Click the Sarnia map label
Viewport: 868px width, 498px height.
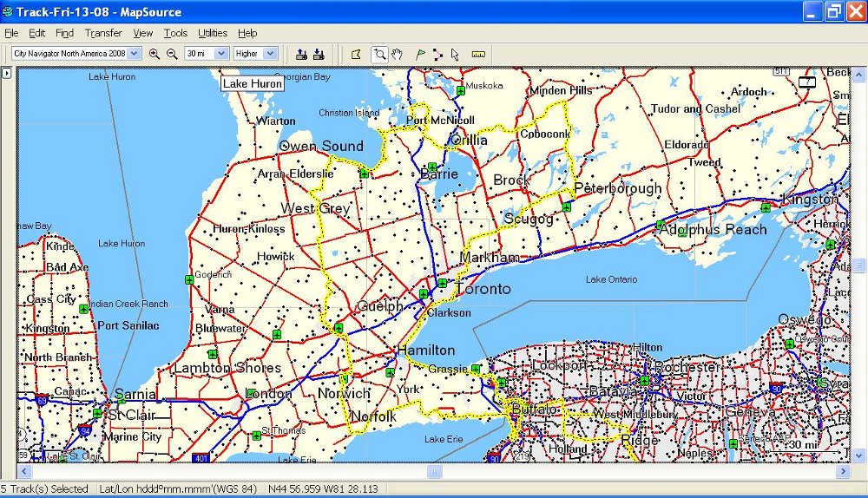point(135,394)
